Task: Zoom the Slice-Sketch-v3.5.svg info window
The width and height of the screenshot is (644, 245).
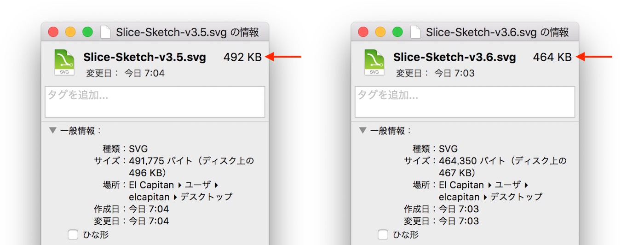Action: pos(87,32)
